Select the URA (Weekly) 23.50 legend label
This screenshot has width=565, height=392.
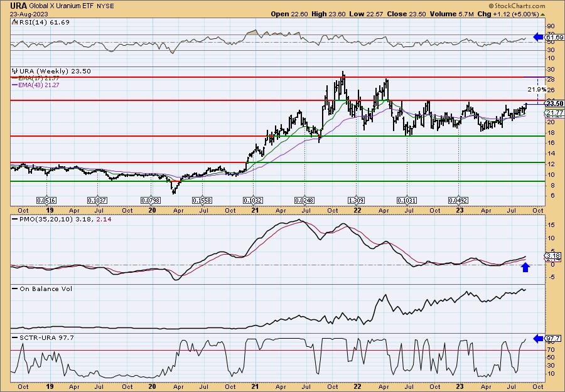coord(55,72)
